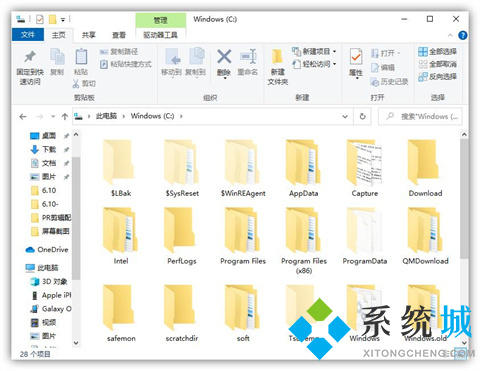
Task: Click the file list vertical scrollbar
Action: click(464, 198)
